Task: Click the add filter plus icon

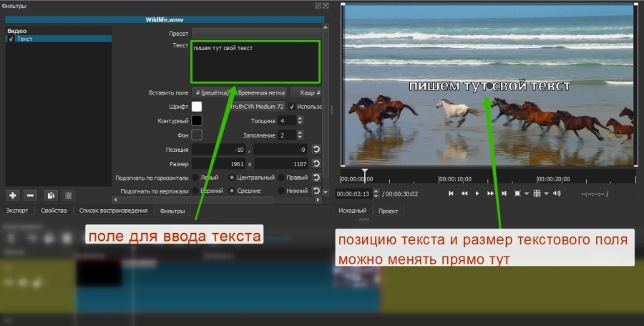Action: pyautogui.click(x=12, y=195)
